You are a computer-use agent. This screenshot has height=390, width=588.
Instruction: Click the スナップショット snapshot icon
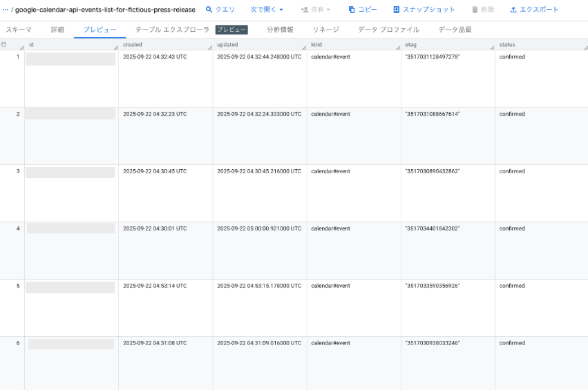[397, 10]
